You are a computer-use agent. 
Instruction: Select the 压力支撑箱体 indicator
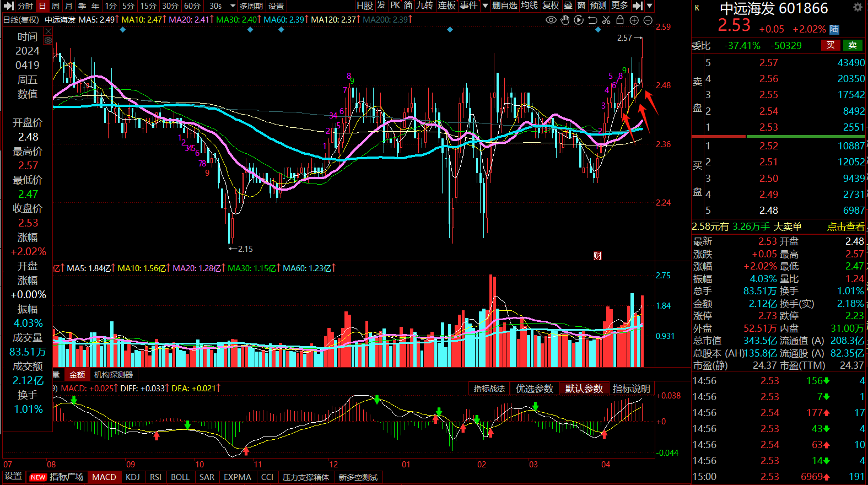tap(306, 477)
